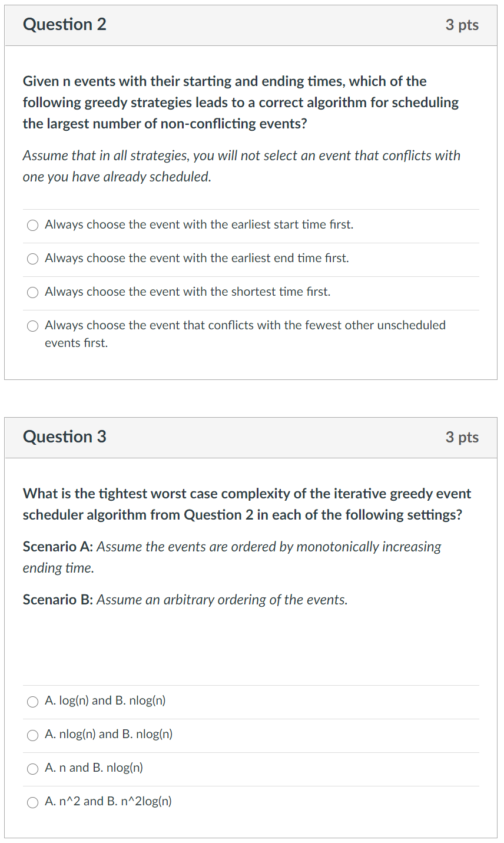This screenshot has width=504, height=843.
Task: Select 'fewest conflicting events first' option
Action: (32, 326)
